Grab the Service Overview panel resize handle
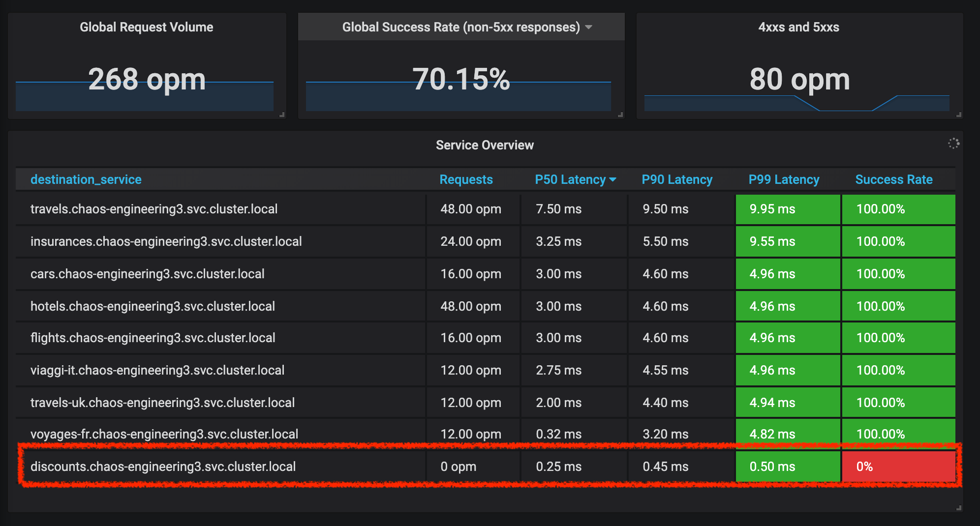The image size is (980, 526). pos(959,508)
